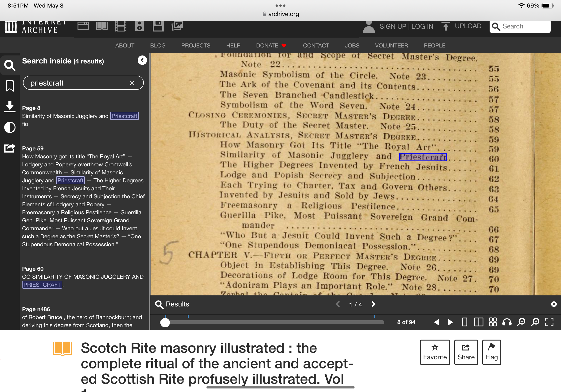Open the PEOPLE link
Screen dimensions: 561x392
click(434, 45)
